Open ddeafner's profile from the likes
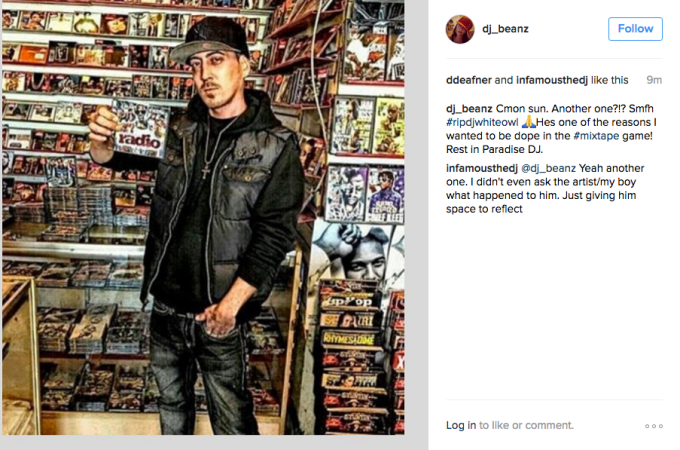Image resolution: width=680 pixels, height=450 pixels. pyautogui.click(x=468, y=80)
